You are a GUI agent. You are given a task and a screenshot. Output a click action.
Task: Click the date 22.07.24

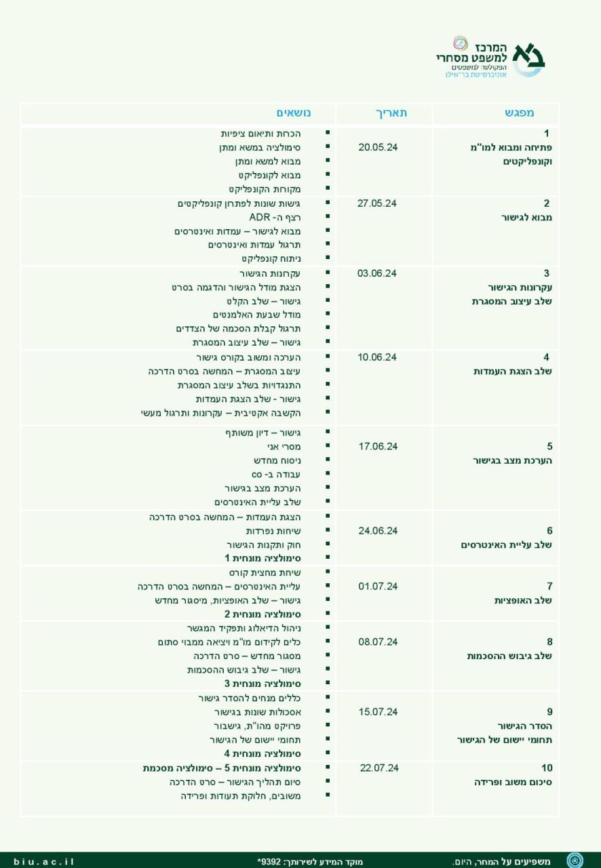[379, 768]
